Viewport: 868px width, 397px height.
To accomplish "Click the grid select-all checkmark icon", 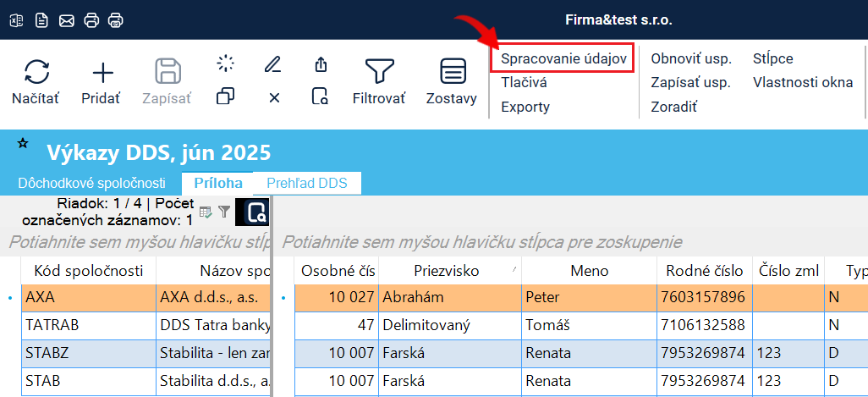I will [206, 212].
